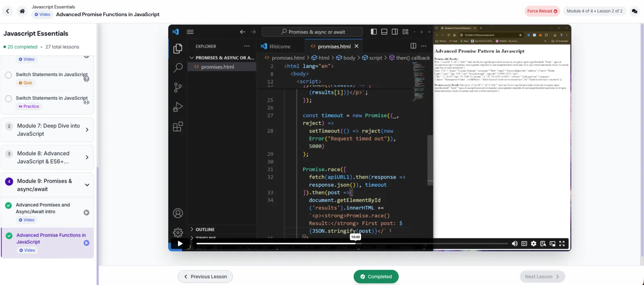
Task: Click the script breadcrumb in VS Code editor
Action: (372, 58)
